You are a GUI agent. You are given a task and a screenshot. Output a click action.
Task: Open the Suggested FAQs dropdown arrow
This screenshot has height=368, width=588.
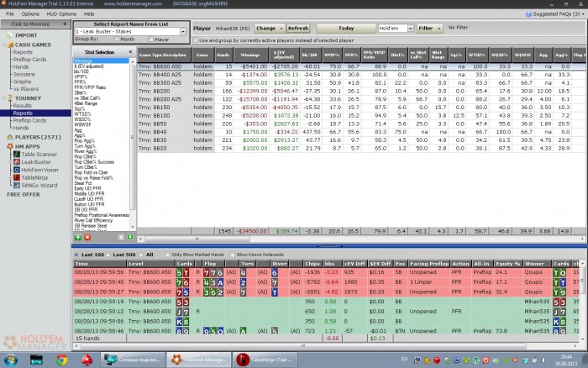point(583,14)
